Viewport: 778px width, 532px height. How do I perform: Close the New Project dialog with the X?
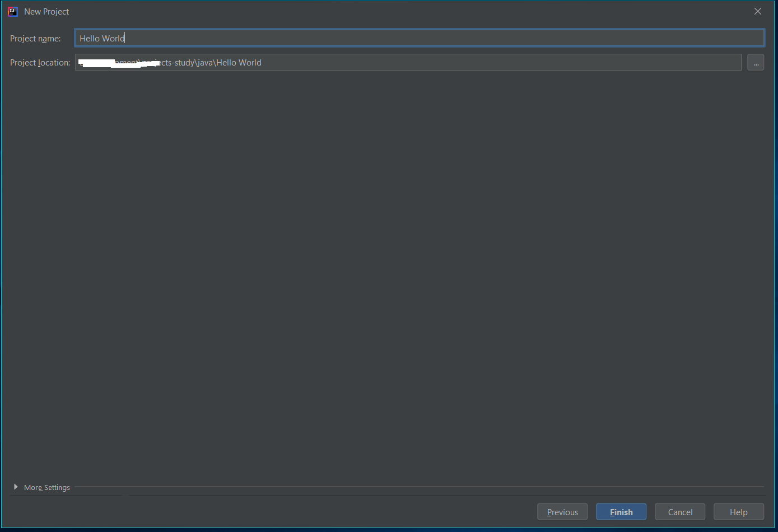(757, 11)
